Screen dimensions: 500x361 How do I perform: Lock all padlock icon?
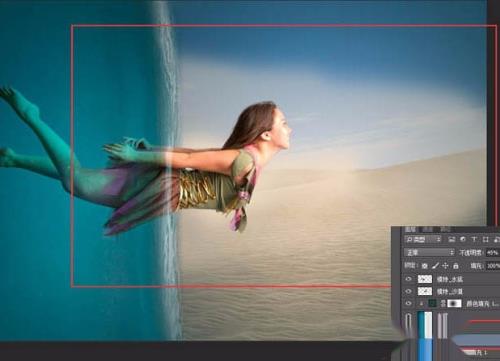456,266
